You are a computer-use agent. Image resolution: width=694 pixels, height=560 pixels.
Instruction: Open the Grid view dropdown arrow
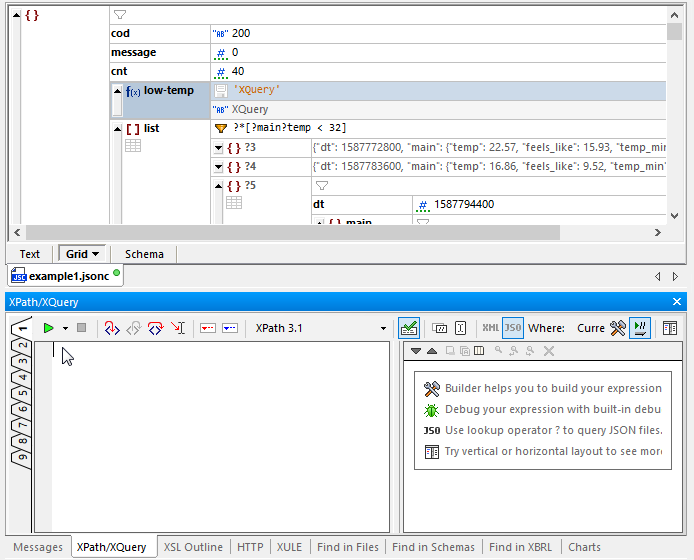(96, 254)
